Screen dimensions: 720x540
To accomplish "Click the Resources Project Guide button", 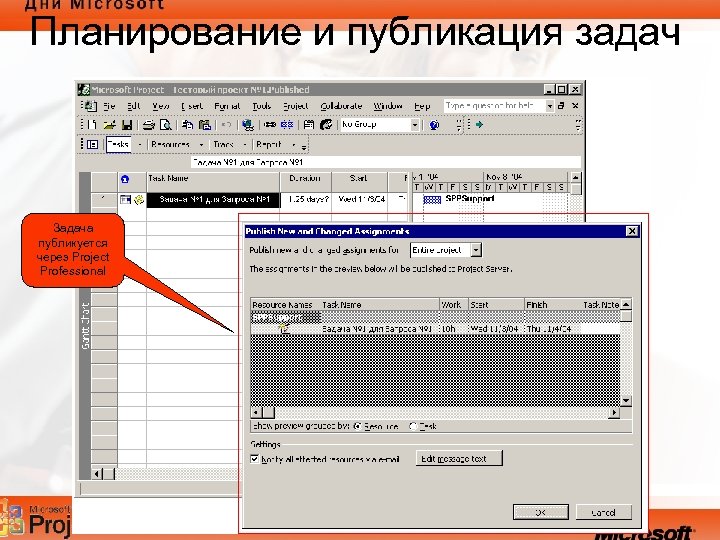I will click(170, 145).
